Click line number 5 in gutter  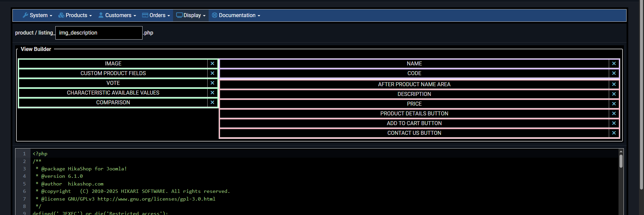pos(24,184)
